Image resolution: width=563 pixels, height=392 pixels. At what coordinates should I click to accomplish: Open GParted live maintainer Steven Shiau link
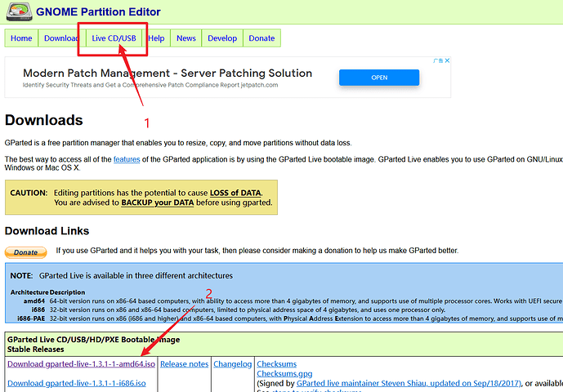click(409, 383)
